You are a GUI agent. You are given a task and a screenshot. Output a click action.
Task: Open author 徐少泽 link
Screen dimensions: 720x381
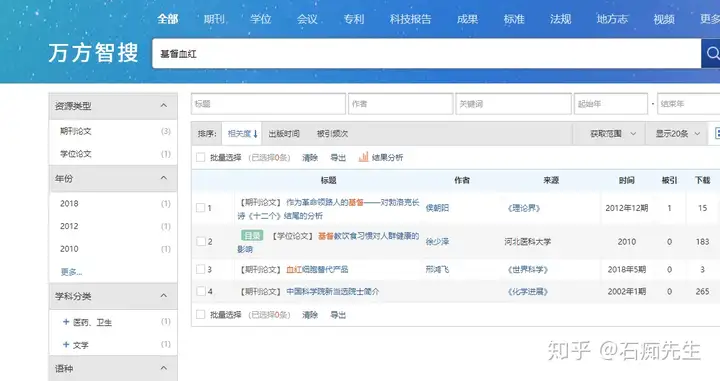[437, 242]
